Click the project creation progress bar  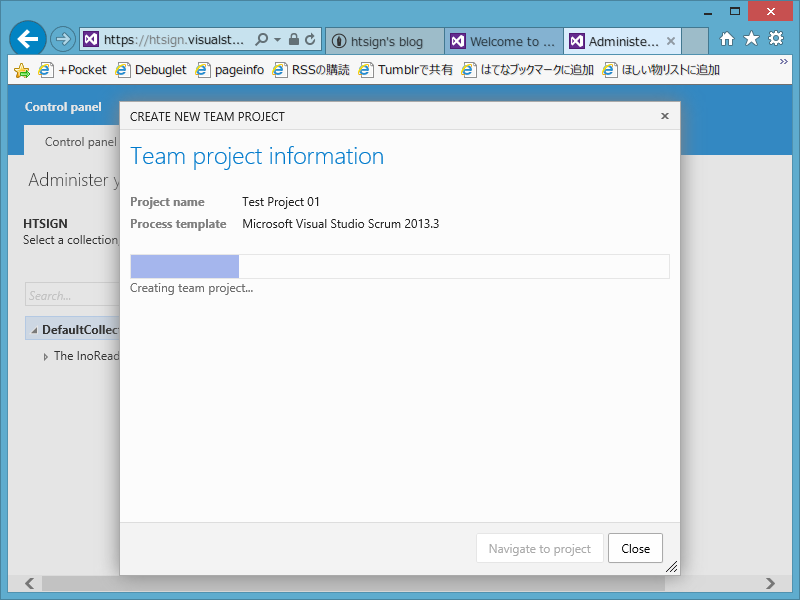coord(400,266)
